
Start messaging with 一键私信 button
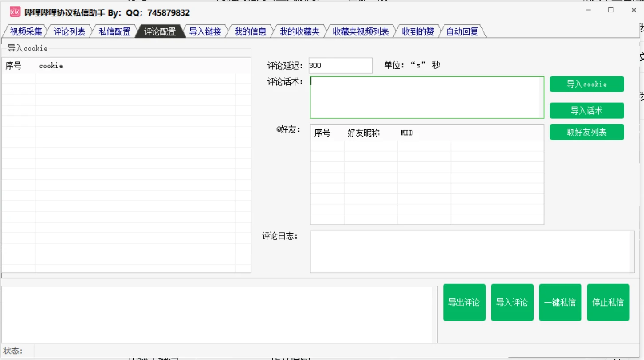point(560,302)
